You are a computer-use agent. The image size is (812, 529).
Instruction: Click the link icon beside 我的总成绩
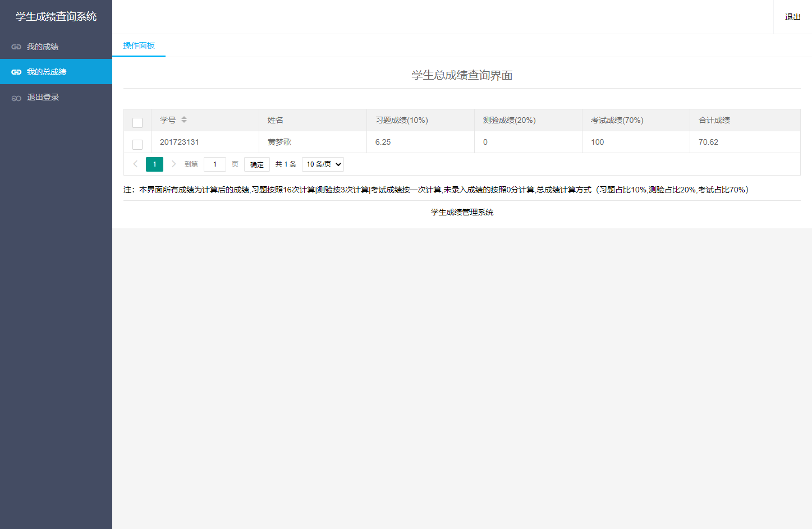point(16,72)
